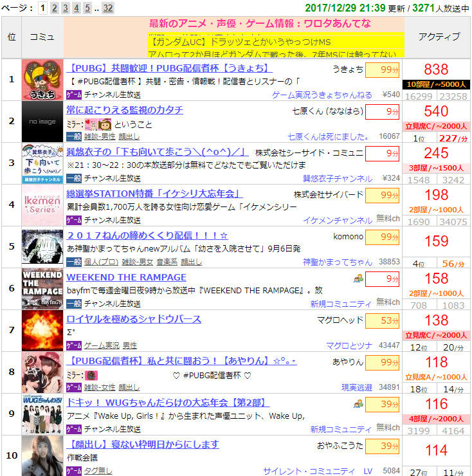The width and height of the screenshot is (472, 476).
Task: Click the 一般 category badge in row 2
Action: tap(74, 137)
